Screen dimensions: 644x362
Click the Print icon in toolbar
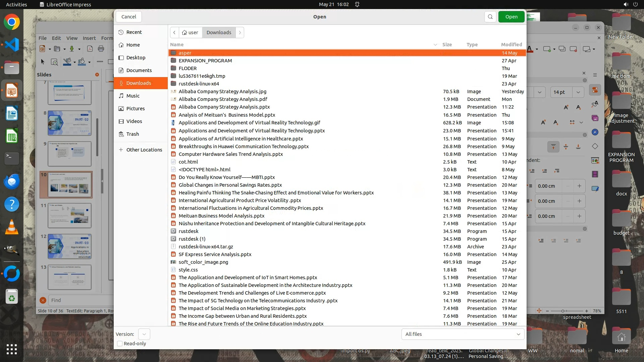[101, 49]
